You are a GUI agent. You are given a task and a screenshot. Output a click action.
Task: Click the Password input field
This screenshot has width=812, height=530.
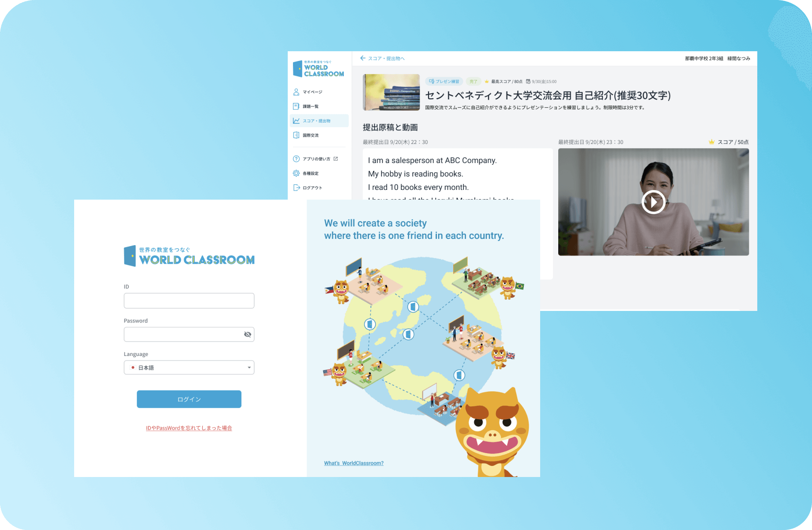coord(189,334)
